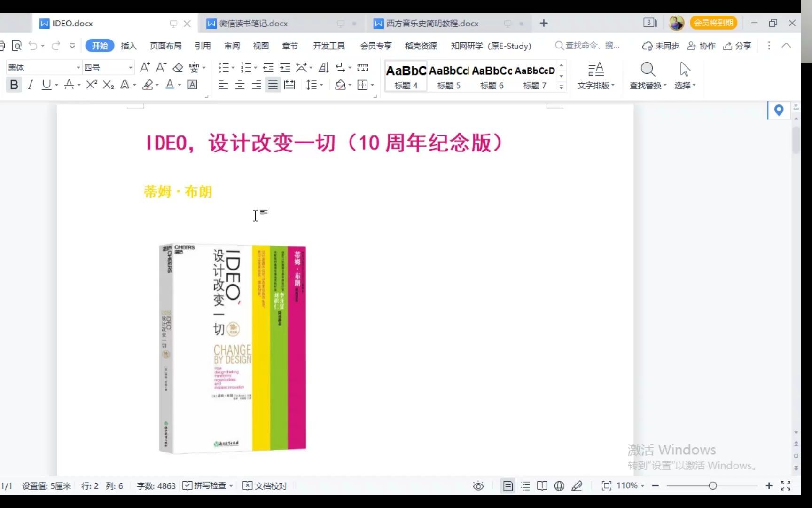Apply character border to text

tap(192, 85)
